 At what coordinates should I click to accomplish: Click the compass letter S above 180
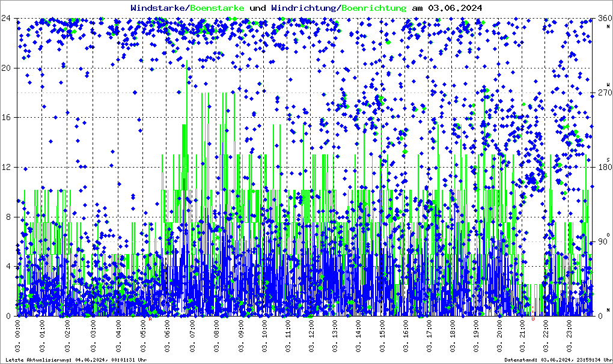click(x=608, y=160)
